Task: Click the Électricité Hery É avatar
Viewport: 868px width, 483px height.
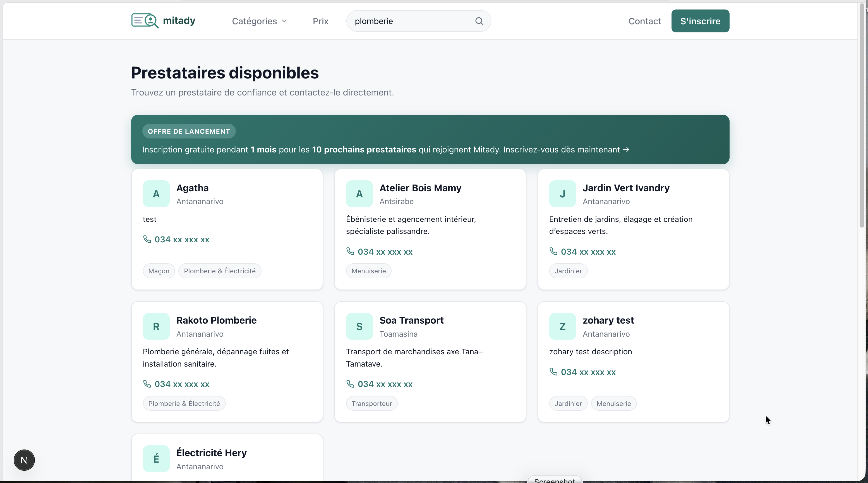Action: (156, 459)
